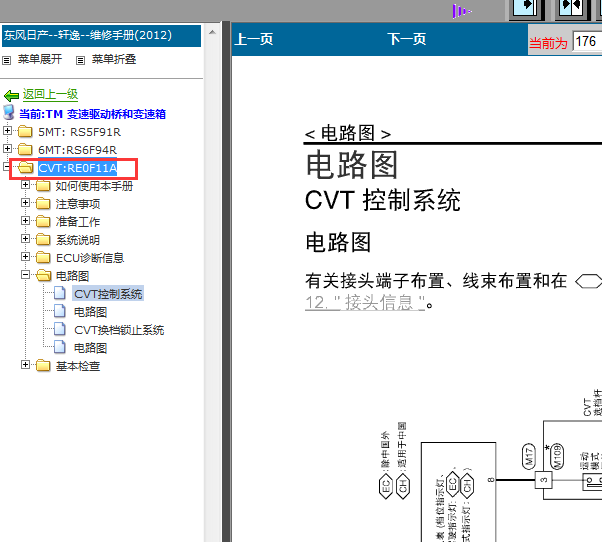602x542 pixels.
Task: Click the 返回上一级 link
Action: click(50, 94)
